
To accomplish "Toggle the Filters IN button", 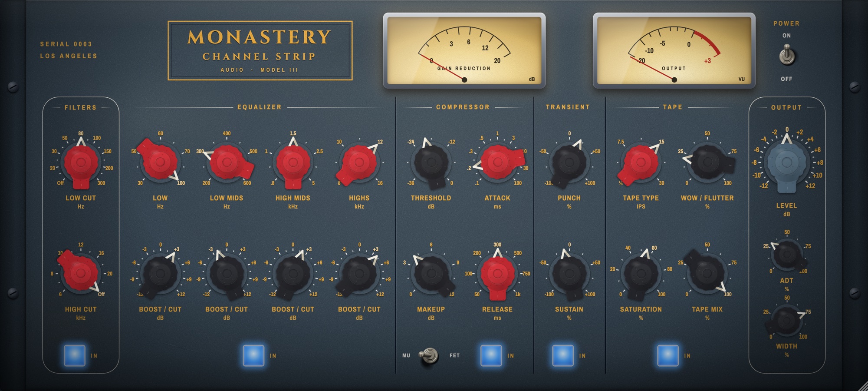I will tap(75, 355).
